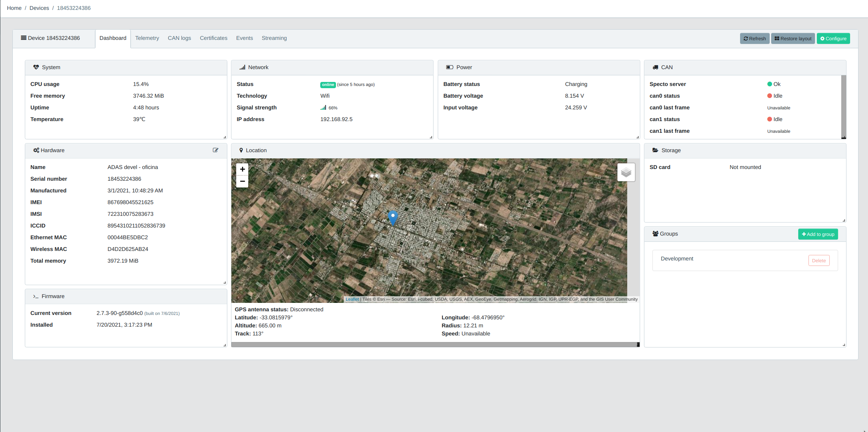Screen dimensions: 868x432
Task: Click the System heartbeat panel icon
Action: tap(36, 67)
